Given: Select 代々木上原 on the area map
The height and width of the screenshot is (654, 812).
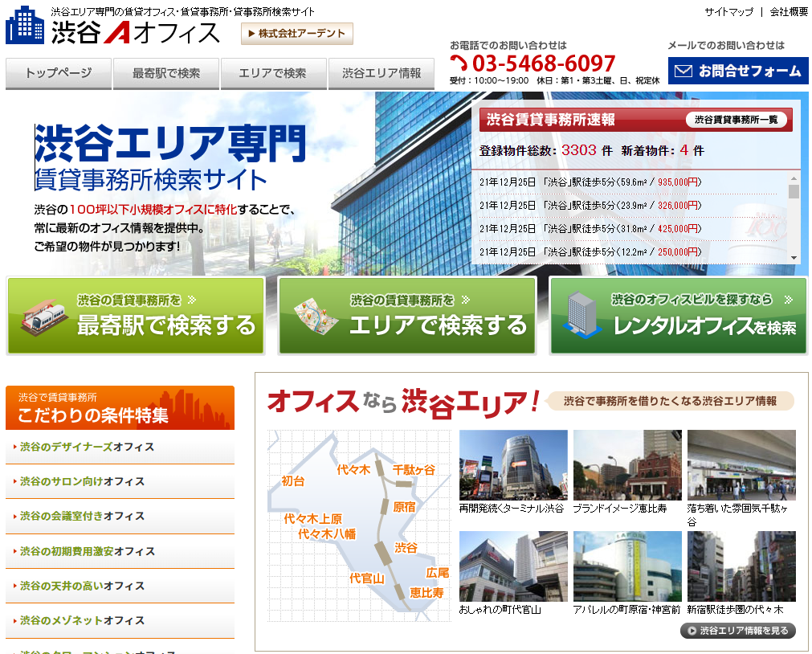Looking at the screenshot, I should 312,519.
